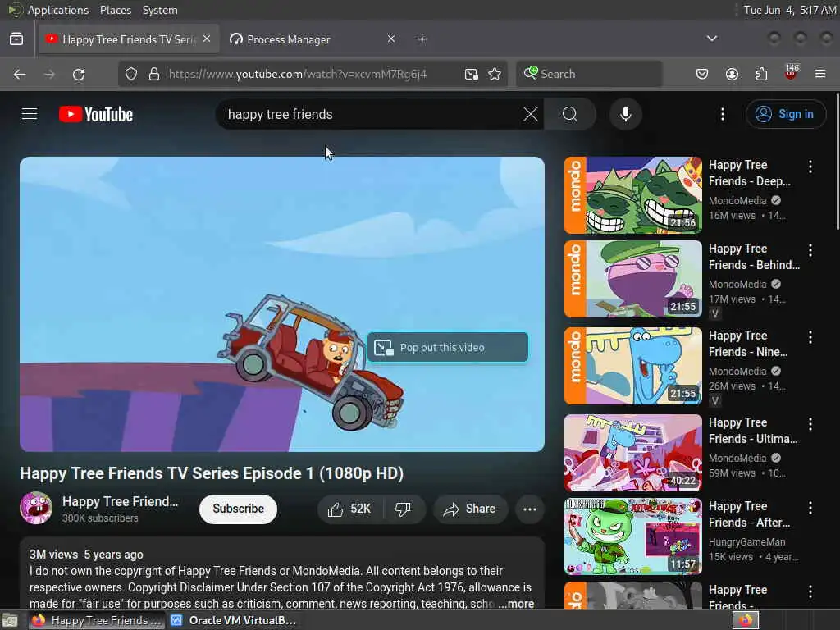Open Happy Tree Friend... channel name link
The image size is (840, 630).
point(120,501)
